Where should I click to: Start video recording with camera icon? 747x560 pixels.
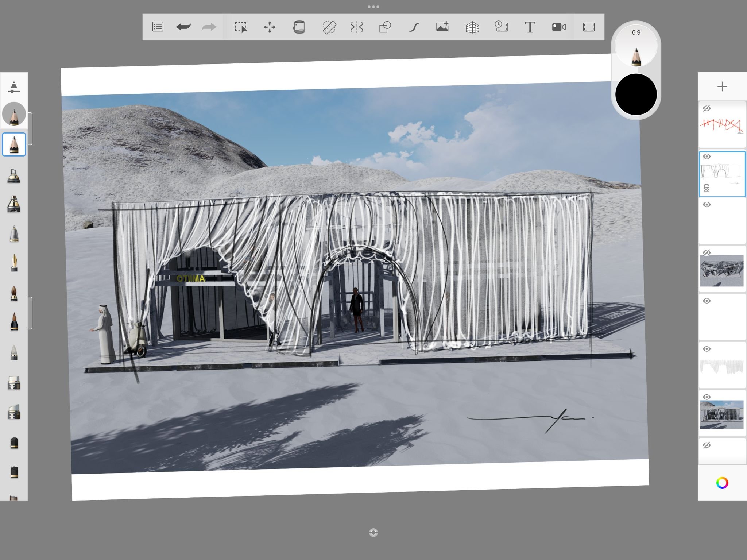coord(559,27)
